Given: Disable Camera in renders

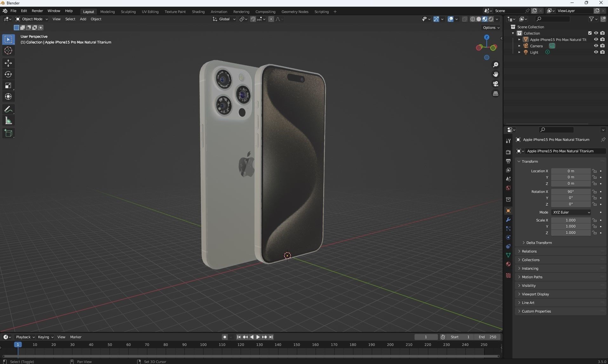Looking at the screenshot, I should 602,46.
